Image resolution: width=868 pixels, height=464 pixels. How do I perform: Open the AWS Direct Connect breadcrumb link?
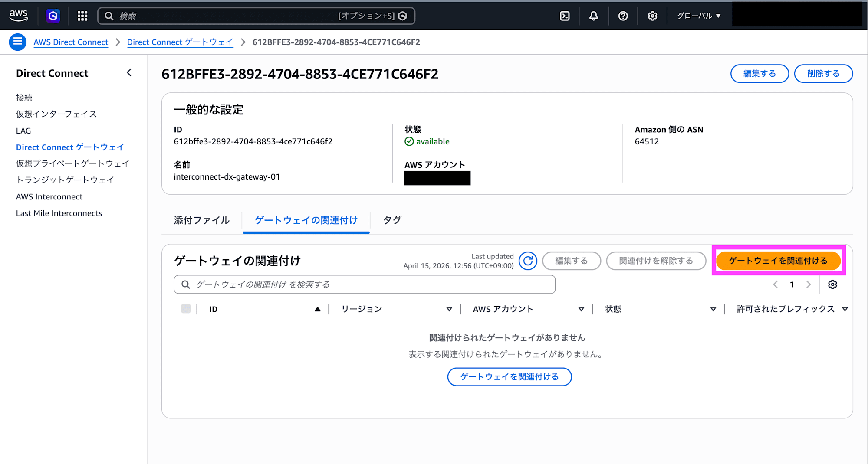tap(71, 42)
